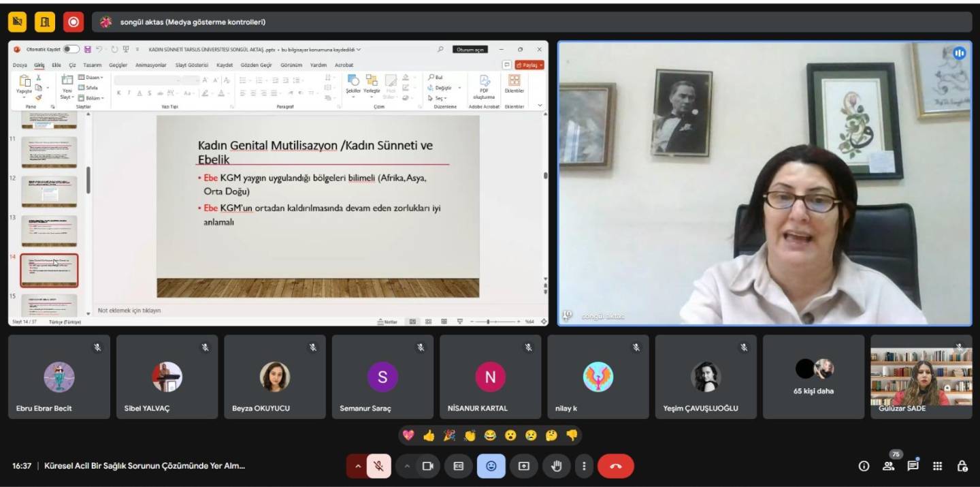Click the heart emoji reaction
Image resolution: width=980 pixels, height=487 pixels.
(x=408, y=435)
